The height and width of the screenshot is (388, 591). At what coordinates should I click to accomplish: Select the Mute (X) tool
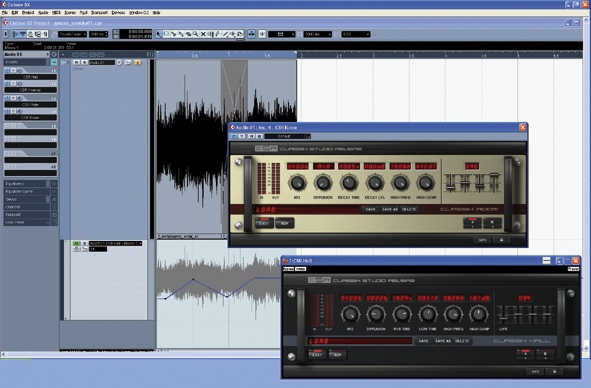203,34
